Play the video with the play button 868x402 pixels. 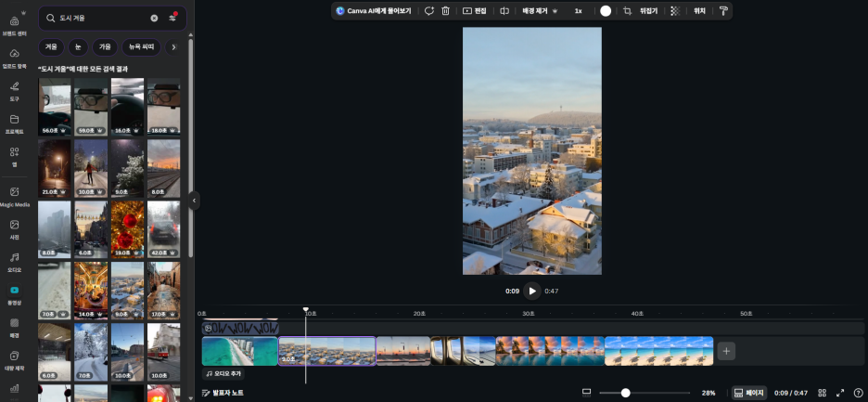pos(532,292)
